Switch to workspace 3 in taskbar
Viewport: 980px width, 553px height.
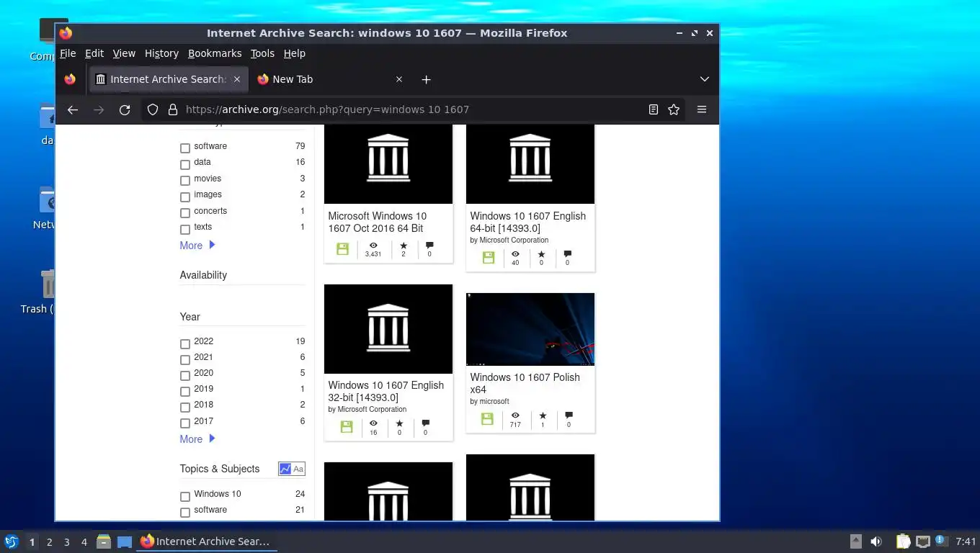(x=67, y=541)
